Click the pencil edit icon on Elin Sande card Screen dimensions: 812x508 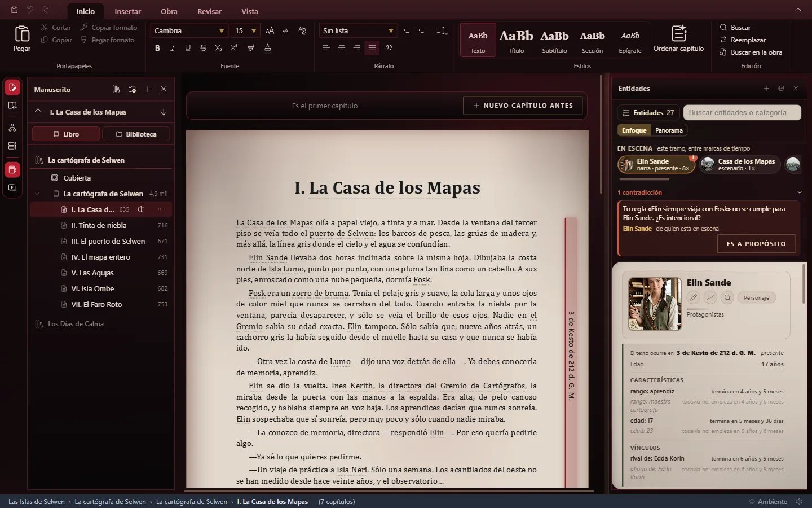[694, 297]
